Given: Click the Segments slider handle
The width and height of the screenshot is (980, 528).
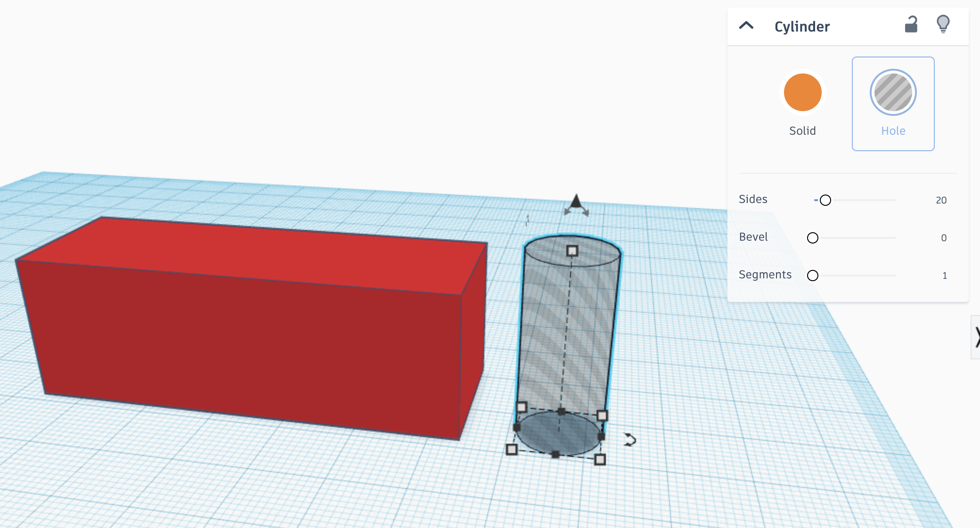Looking at the screenshot, I should (812, 276).
